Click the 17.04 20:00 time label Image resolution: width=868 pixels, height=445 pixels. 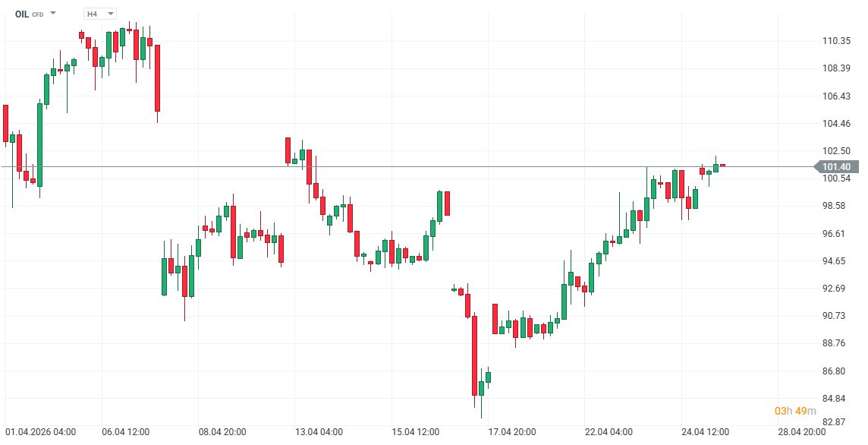pos(514,433)
